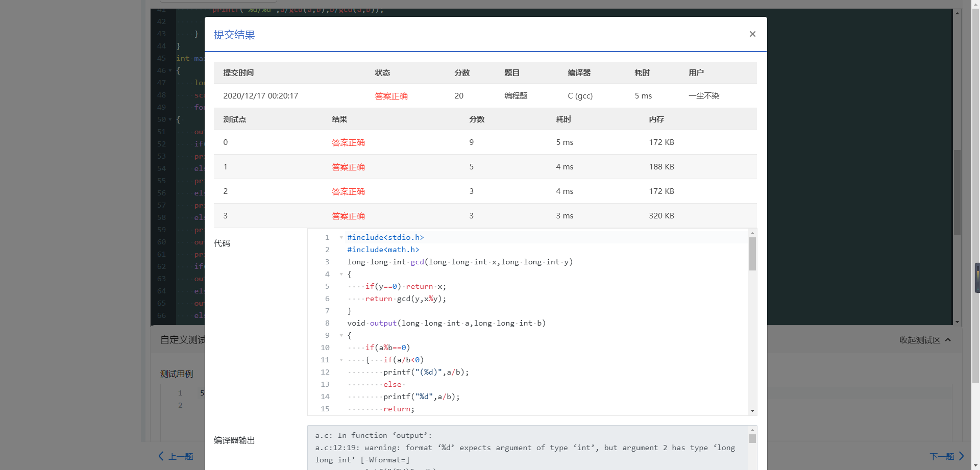Fold code at line 1 arrow

click(x=341, y=237)
